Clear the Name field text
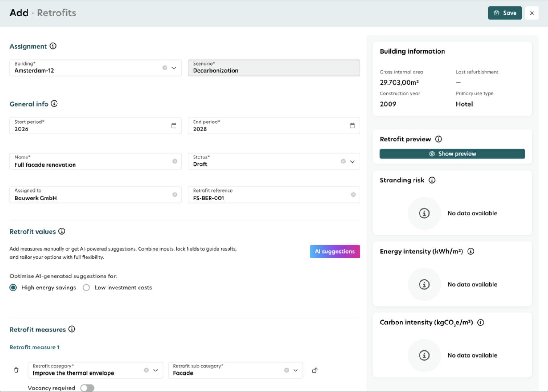 pos(175,161)
